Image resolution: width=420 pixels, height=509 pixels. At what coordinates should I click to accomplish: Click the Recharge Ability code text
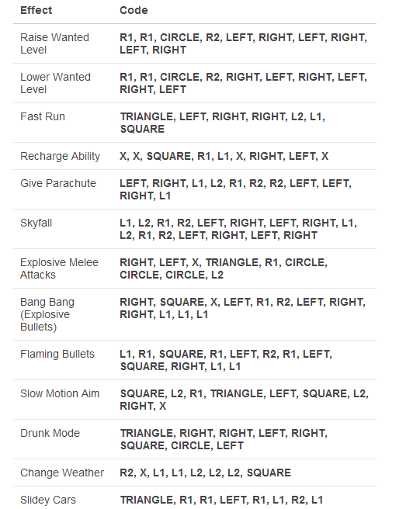click(x=224, y=156)
